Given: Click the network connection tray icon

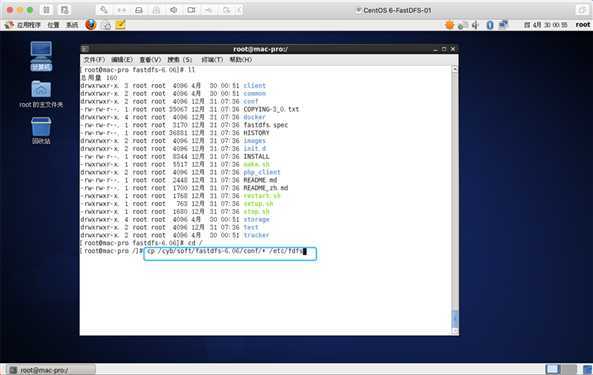Looking at the screenshot, I should pos(503,25).
